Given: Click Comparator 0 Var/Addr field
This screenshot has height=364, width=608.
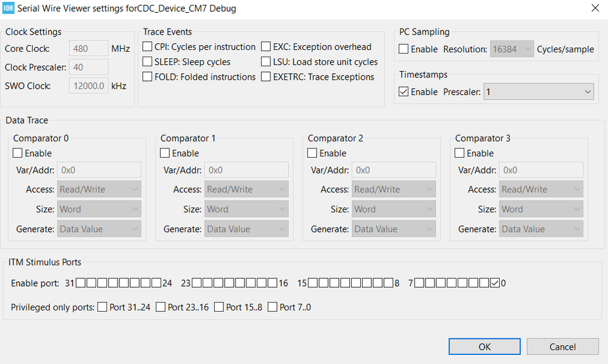Looking at the screenshot, I should (x=99, y=170).
